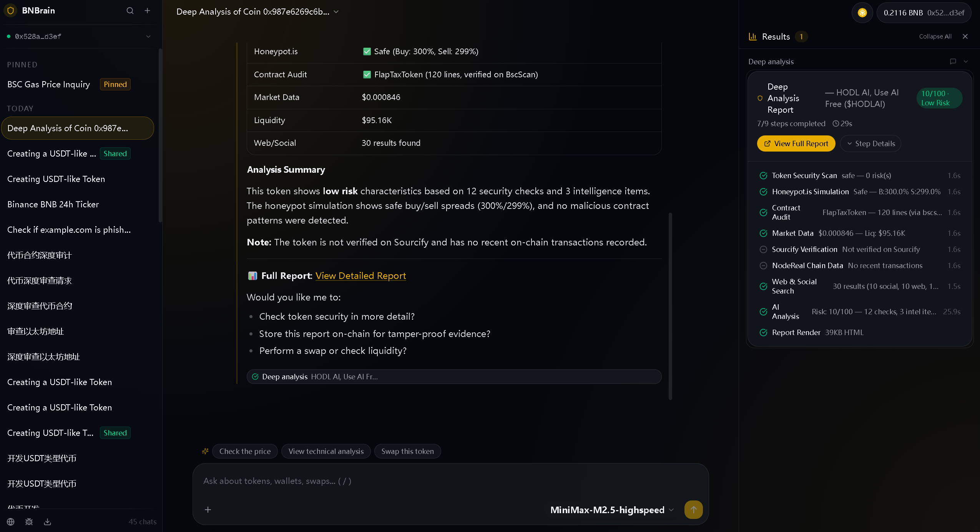Screen dimensions: 980x532
Task: Open the MiniMax-M2.5-highspeed model selector
Action: point(611,510)
